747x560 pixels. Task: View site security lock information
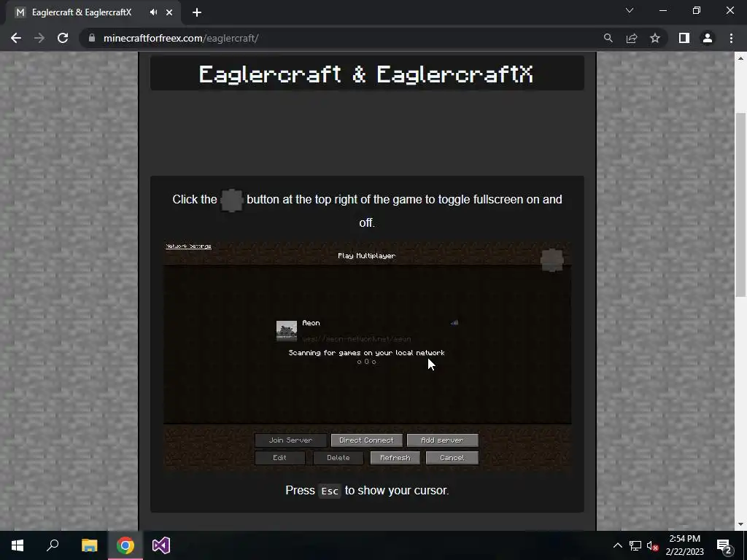pos(92,38)
